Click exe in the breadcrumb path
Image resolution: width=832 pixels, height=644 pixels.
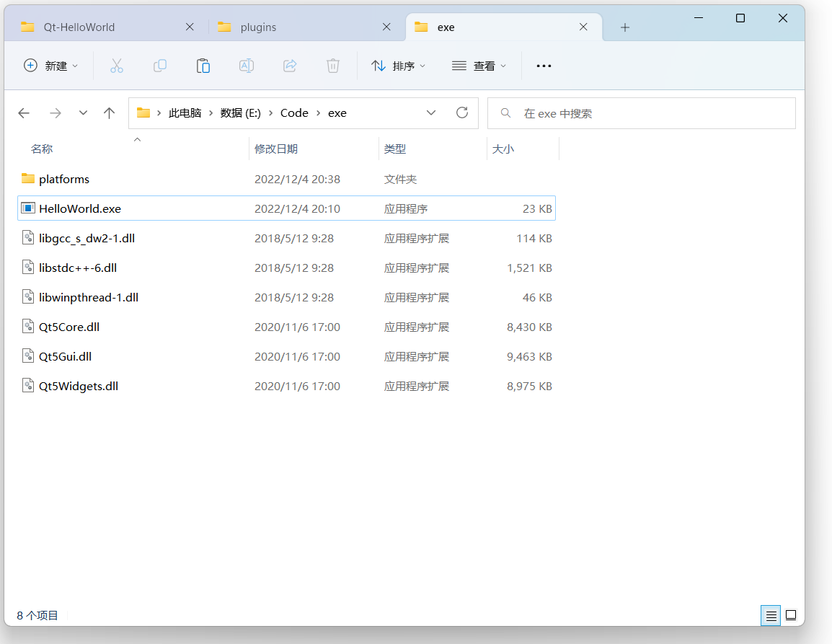[337, 113]
